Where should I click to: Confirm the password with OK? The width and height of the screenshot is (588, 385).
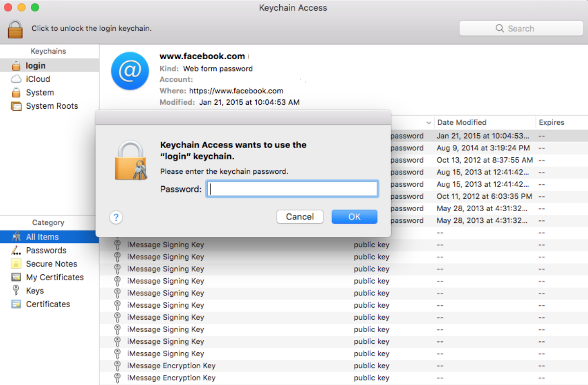pyautogui.click(x=354, y=217)
